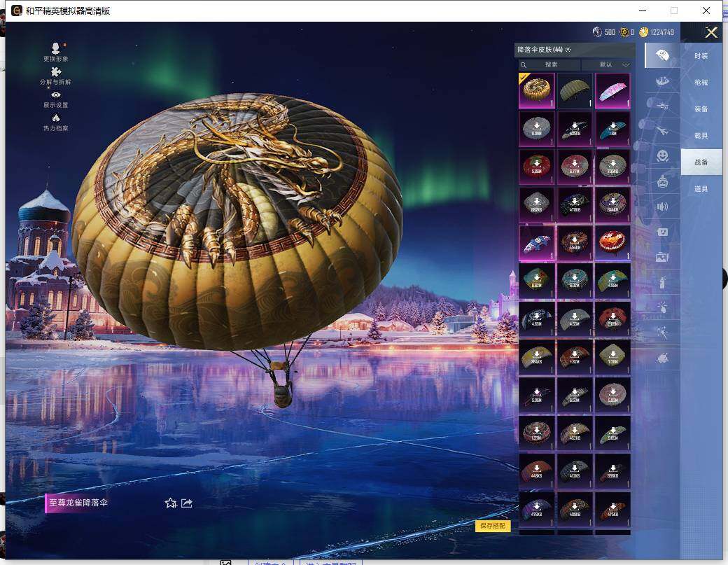
Task: Select the glider wing category icon below parachute
Action: 662,81
